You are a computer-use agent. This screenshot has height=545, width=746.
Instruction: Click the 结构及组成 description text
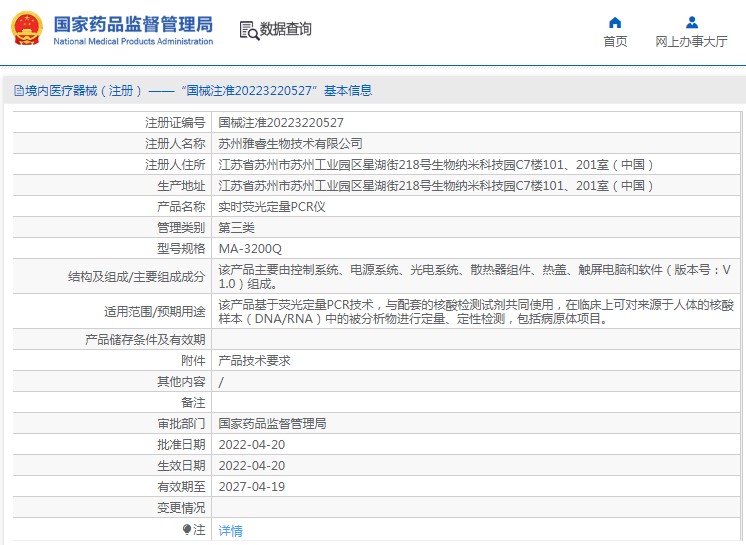pos(474,277)
